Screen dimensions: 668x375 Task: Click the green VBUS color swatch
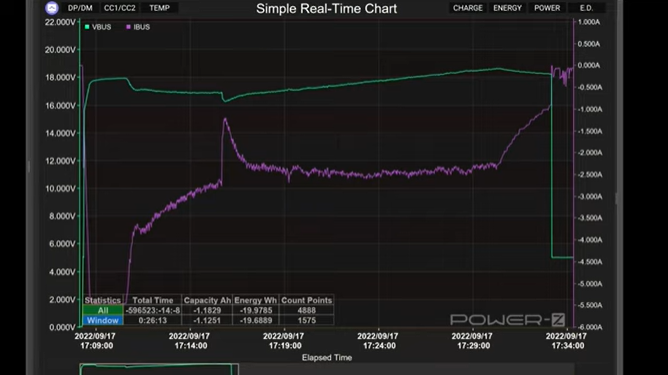point(87,27)
